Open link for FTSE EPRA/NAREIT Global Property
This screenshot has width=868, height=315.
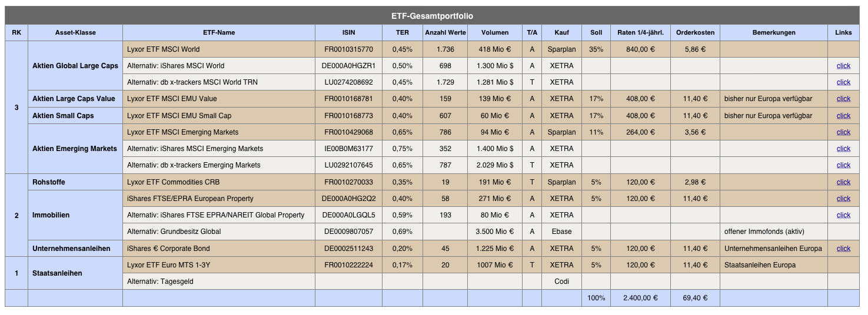843,215
